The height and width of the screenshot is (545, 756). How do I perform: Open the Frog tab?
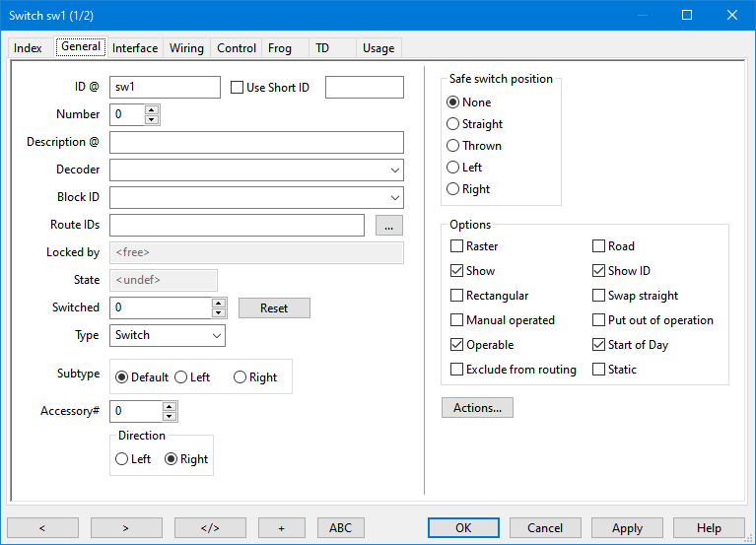click(279, 48)
